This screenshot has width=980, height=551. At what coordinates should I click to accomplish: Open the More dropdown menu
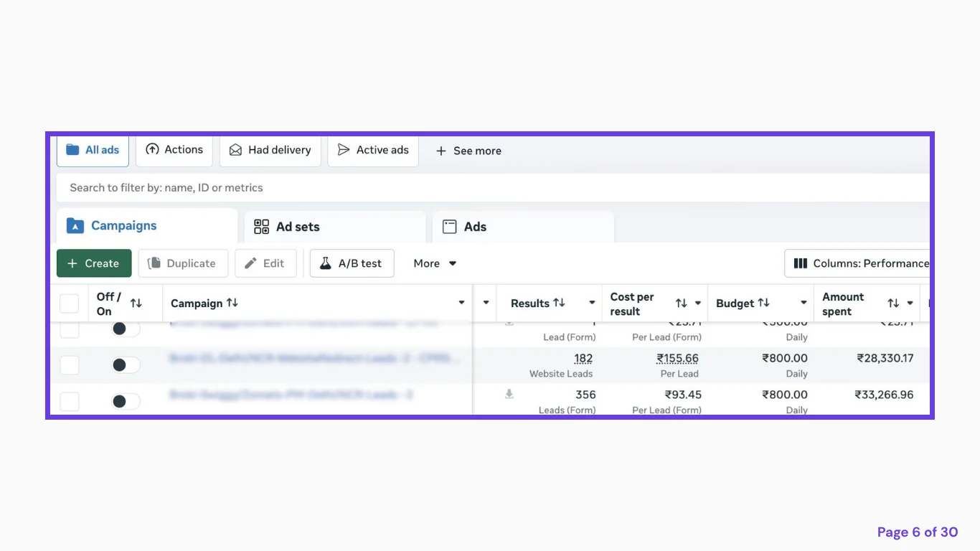tap(435, 263)
